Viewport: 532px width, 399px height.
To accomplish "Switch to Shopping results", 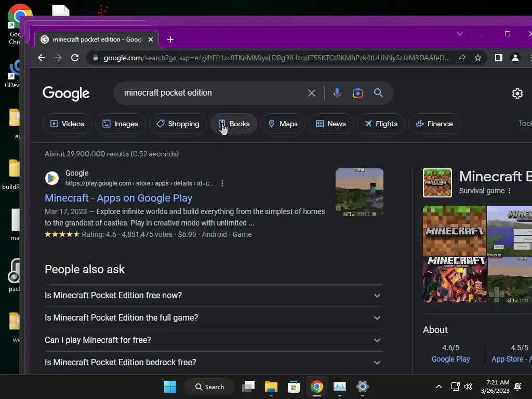I will (x=178, y=124).
